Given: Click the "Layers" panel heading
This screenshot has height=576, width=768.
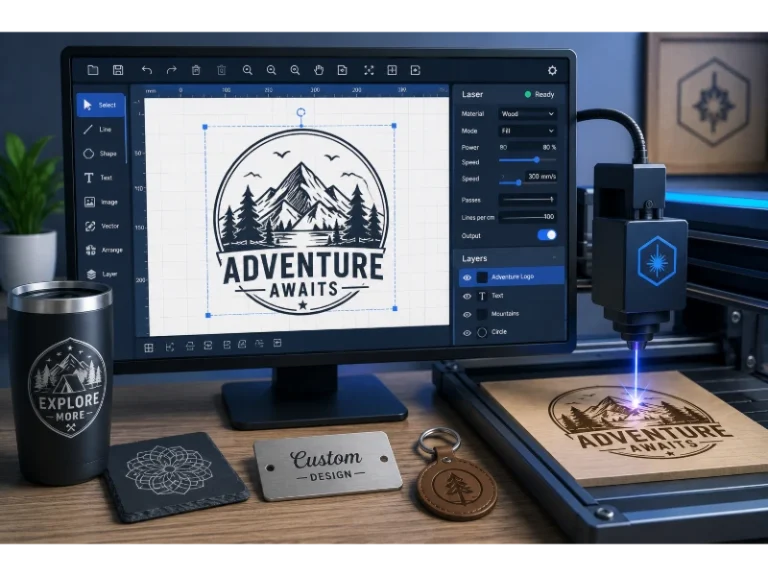Looking at the screenshot, I should coord(474,258).
